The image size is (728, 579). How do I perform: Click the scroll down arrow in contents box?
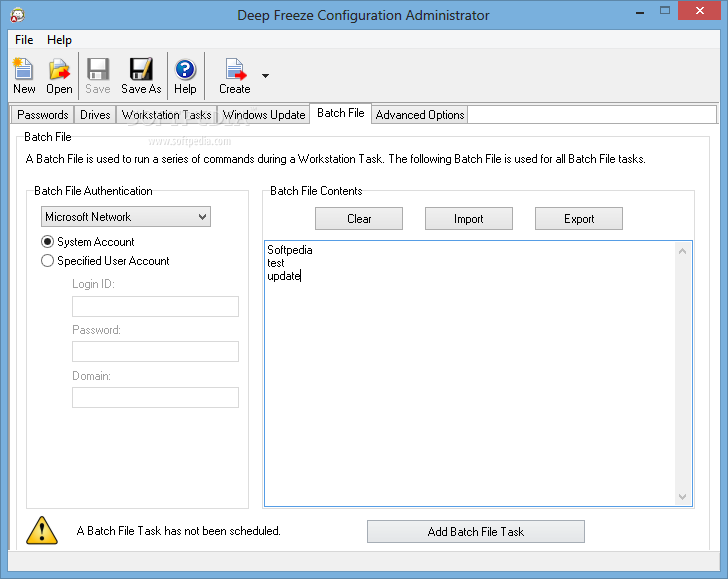point(682,497)
